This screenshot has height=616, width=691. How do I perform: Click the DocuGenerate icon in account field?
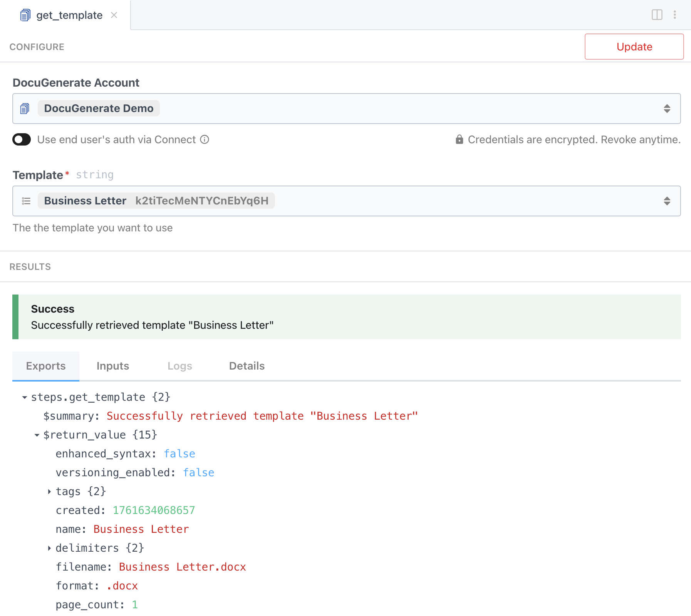25,109
